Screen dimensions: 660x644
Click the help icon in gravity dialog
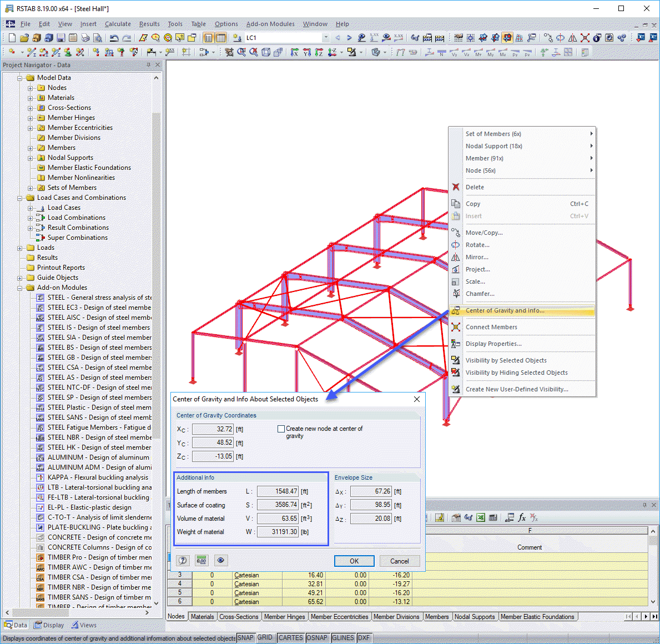tap(183, 561)
